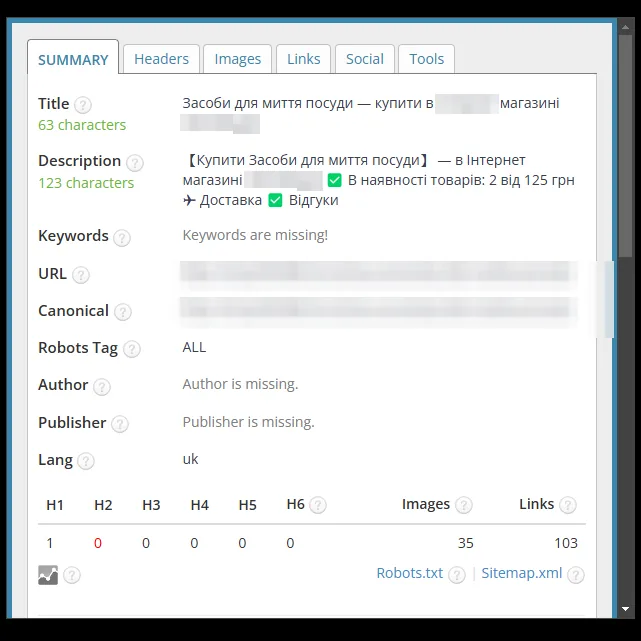Click the help icon next to URL
Screen dimensions: 641x641
[81, 275]
